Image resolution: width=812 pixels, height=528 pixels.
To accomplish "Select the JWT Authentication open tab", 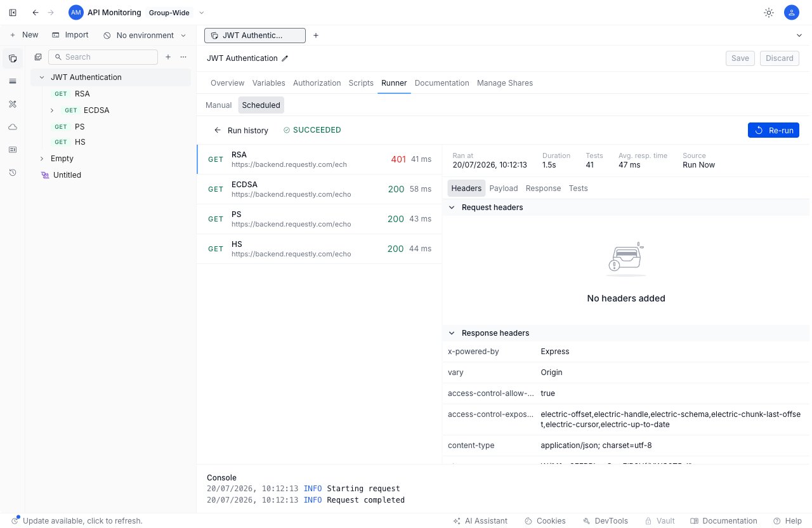I will [x=254, y=36].
